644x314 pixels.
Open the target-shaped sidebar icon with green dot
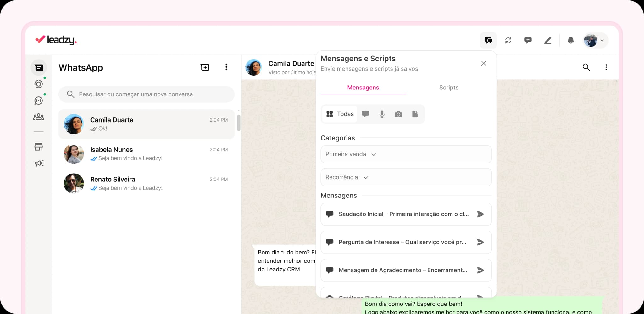[38, 84]
